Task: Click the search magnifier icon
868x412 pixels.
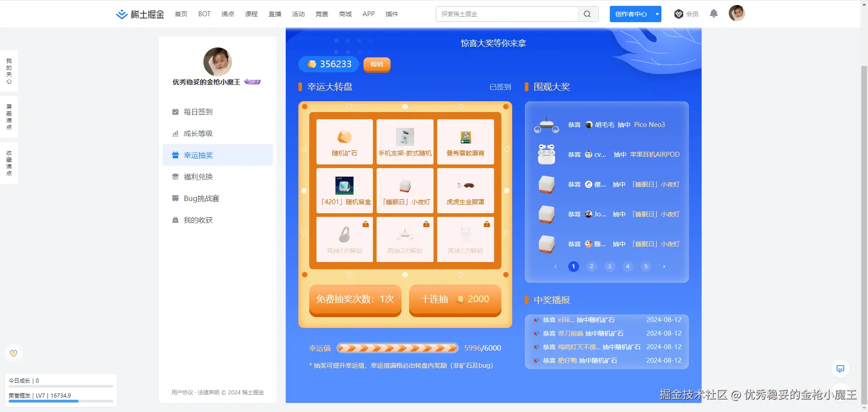Action: pos(587,14)
